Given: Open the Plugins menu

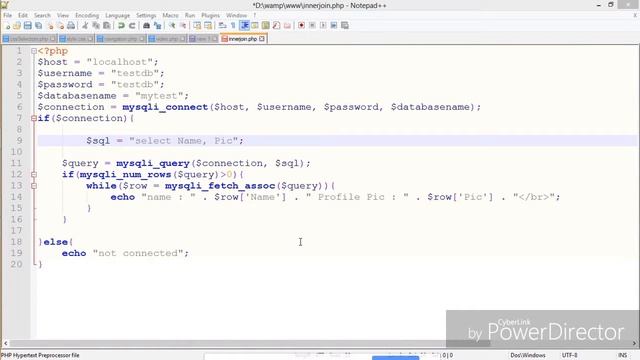Looking at the screenshot, I should (210, 15).
